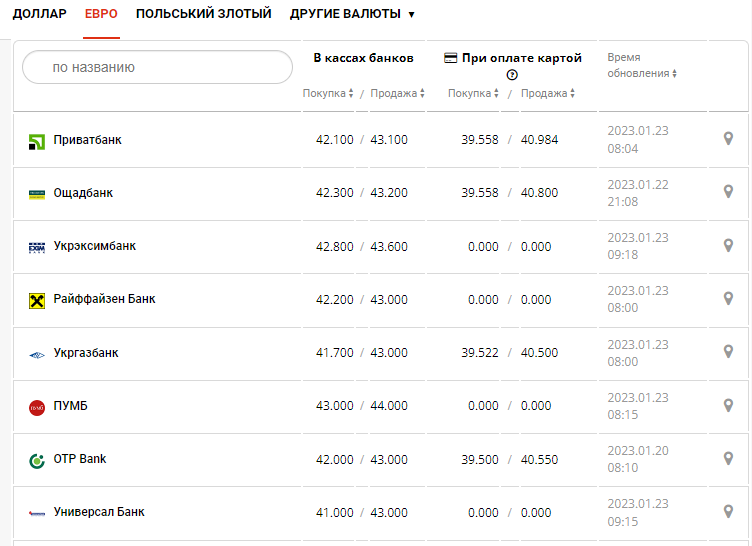
Task: Open the Укргазбанк bank link
Action: click(x=86, y=353)
